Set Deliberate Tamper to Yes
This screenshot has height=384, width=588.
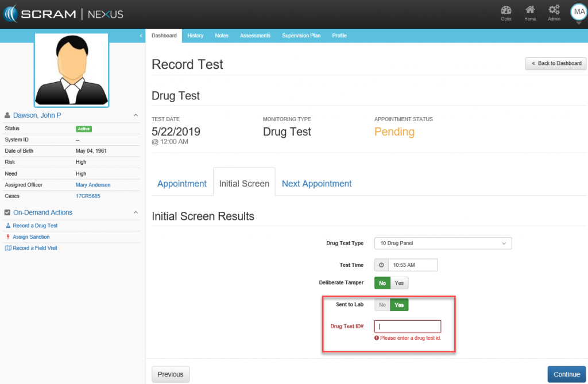pos(399,283)
